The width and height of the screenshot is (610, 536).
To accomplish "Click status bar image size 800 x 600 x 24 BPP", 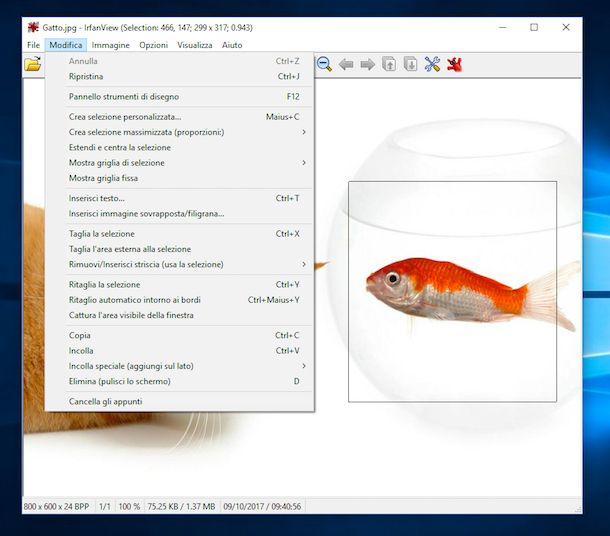I will (56, 506).
